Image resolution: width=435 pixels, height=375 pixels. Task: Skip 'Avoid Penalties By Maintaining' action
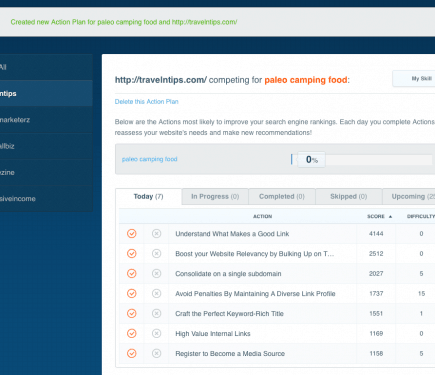pyautogui.click(x=156, y=293)
